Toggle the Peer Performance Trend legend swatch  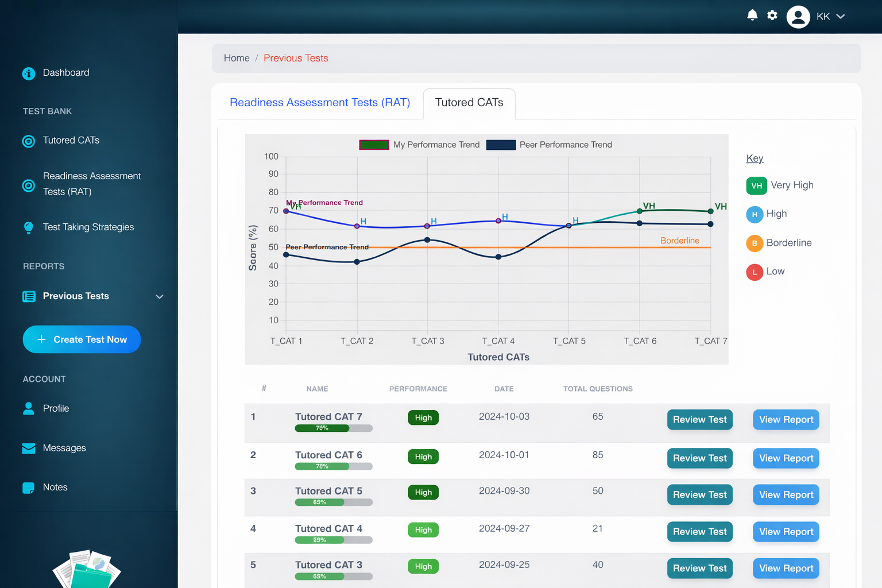(x=501, y=145)
